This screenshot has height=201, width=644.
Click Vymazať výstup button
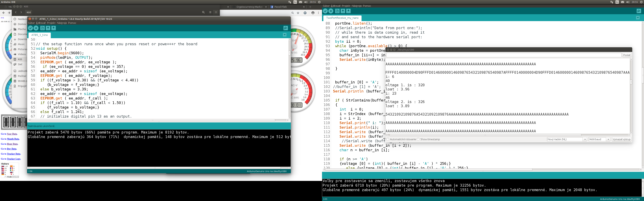click(621, 139)
